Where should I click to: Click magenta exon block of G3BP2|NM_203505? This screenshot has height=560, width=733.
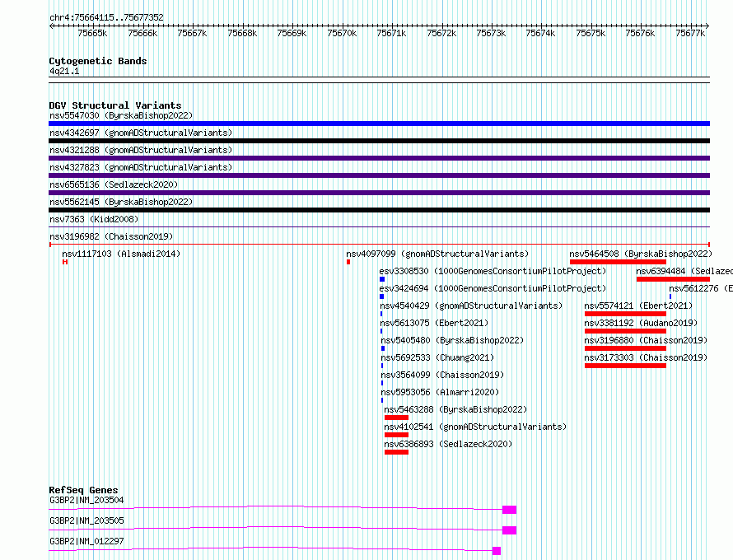click(x=509, y=530)
